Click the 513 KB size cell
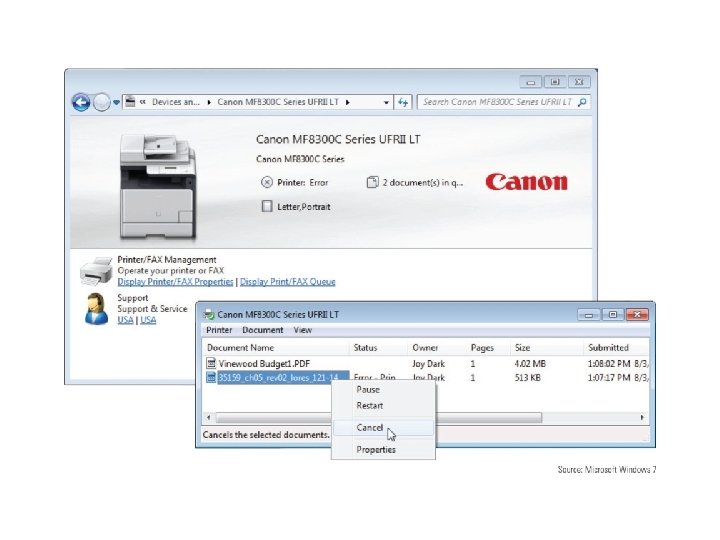The image size is (720, 540). point(528,377)
